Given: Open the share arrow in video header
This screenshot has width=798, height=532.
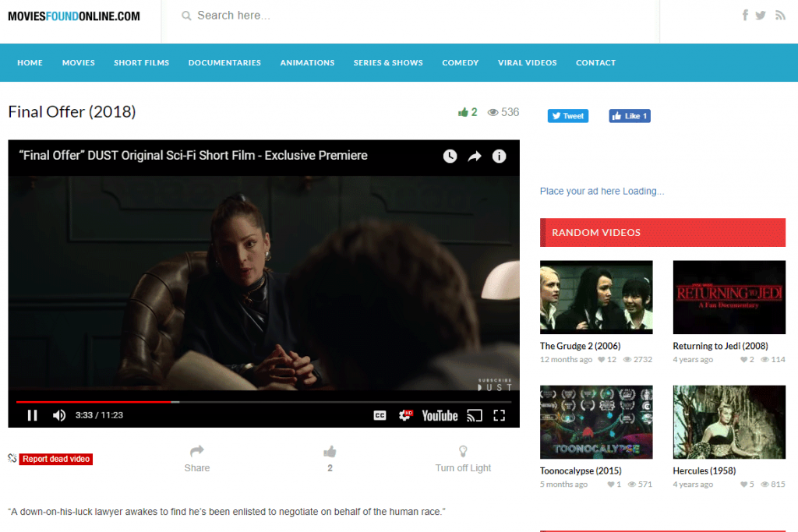Looking at the screenshot, I should (475, 157).
